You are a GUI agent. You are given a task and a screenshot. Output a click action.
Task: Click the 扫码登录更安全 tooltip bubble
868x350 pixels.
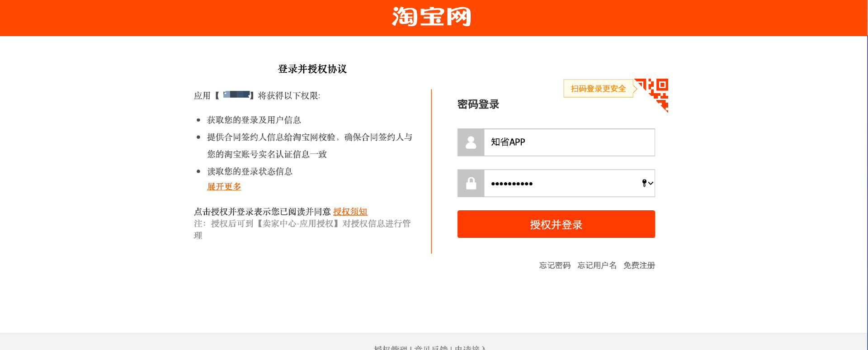598,89
